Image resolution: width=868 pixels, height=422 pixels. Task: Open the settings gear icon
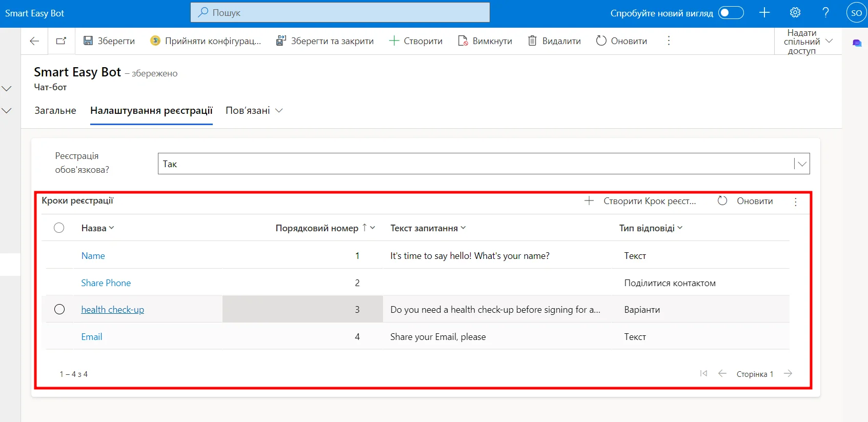[795, 13]
